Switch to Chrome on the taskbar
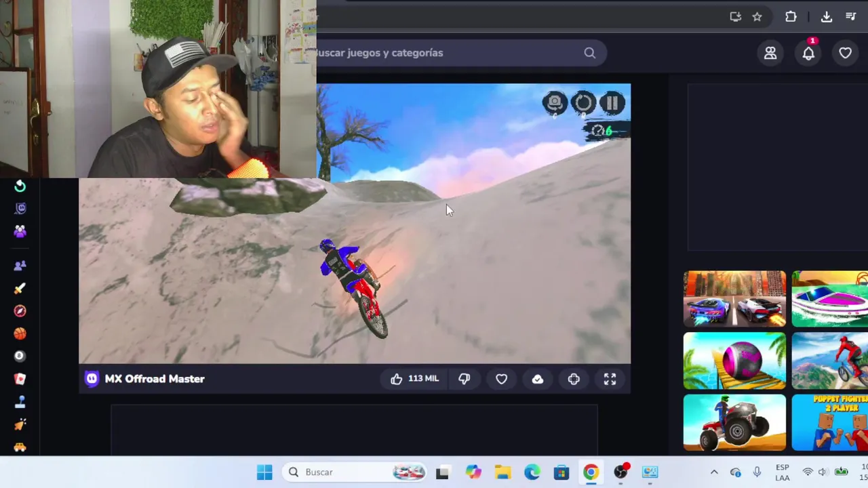 pos(591,472)
